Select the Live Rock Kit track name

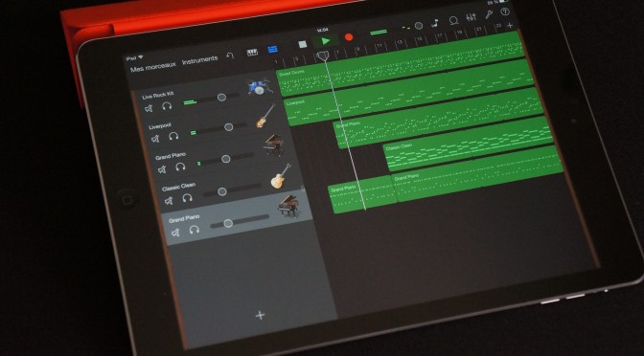[158, 96]
